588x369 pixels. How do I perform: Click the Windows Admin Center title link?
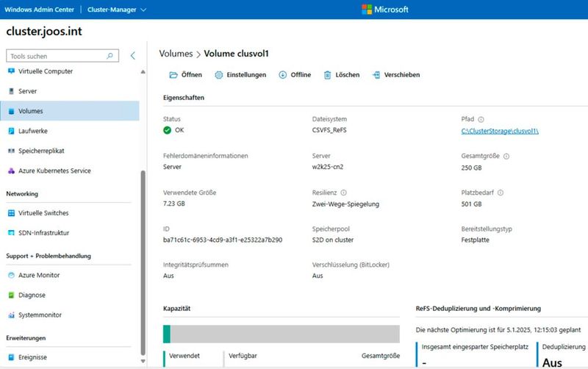(40, 10)
